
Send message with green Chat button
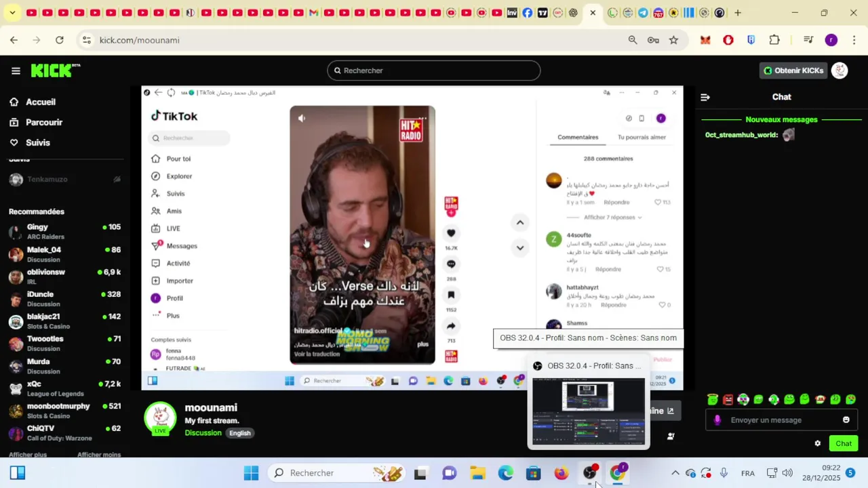(844, 443)
